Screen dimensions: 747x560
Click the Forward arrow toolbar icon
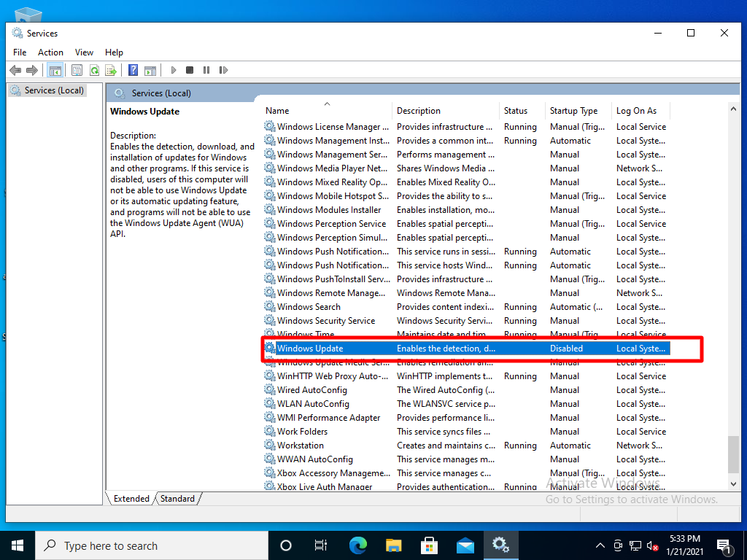(x=32, y=71)
